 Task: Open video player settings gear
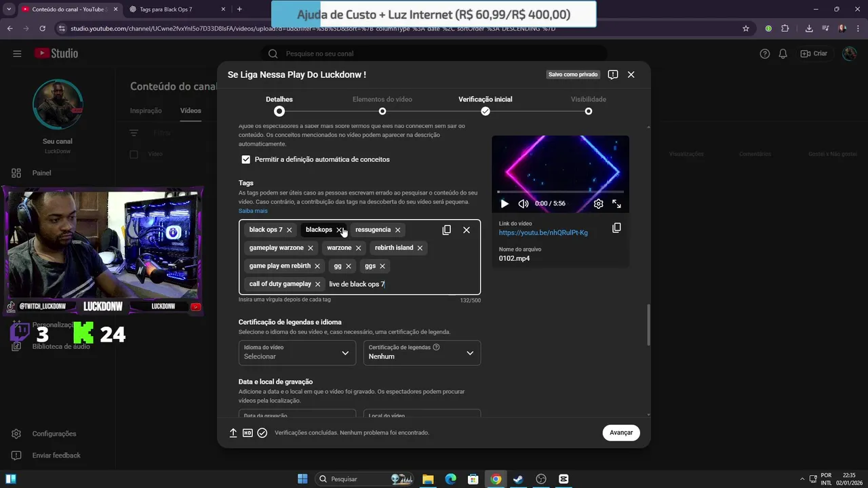tap(598, 203)
